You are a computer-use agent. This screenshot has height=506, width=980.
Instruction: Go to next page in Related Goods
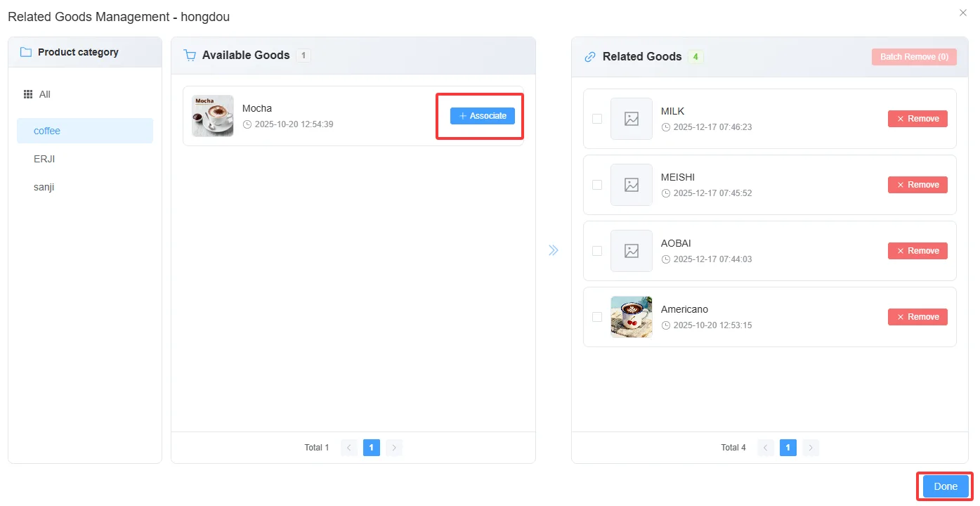(811, 448)
